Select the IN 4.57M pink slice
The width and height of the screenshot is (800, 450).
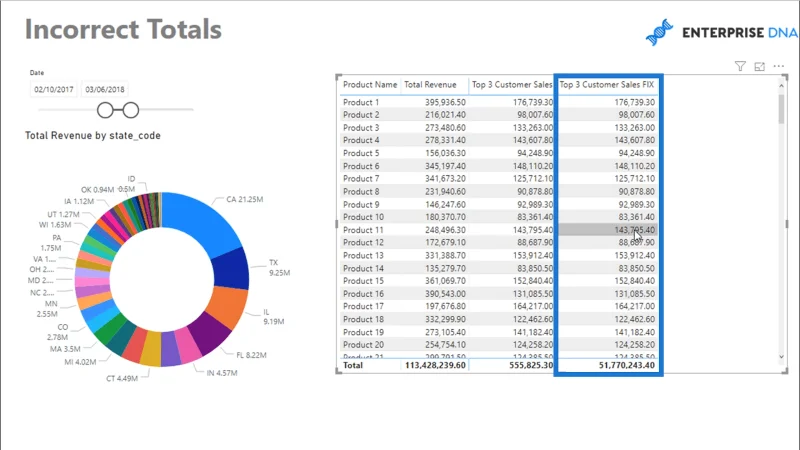(187, 346)
